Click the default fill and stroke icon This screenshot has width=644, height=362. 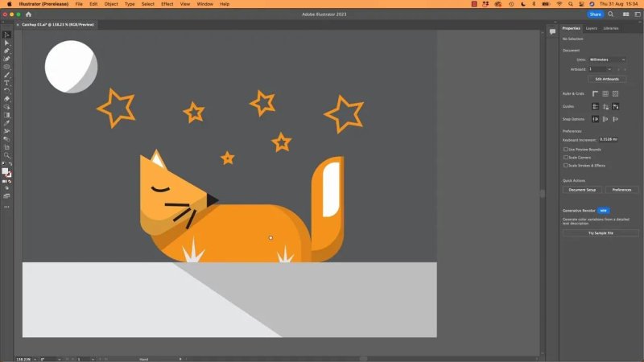[x=4, y=164]
